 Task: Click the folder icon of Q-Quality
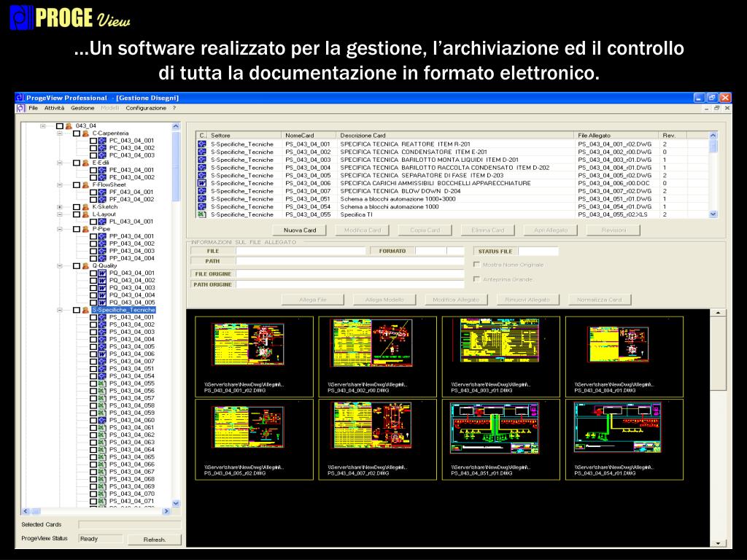point(85,265)
